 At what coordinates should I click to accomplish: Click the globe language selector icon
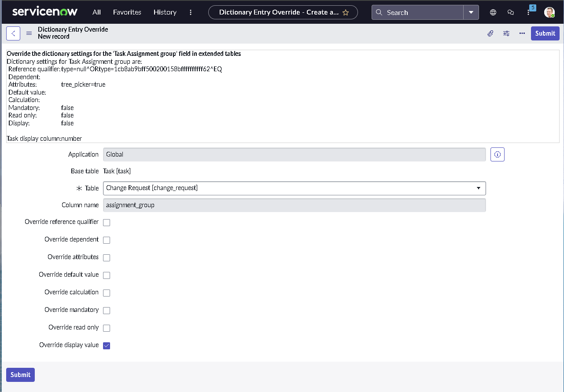493,12
